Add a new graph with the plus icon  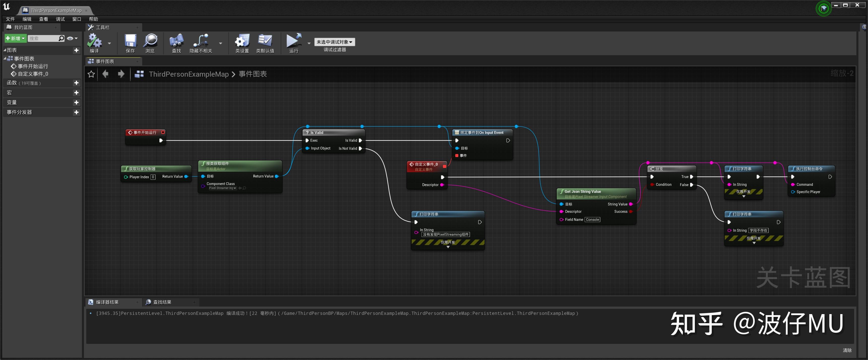tap(76, 50)
